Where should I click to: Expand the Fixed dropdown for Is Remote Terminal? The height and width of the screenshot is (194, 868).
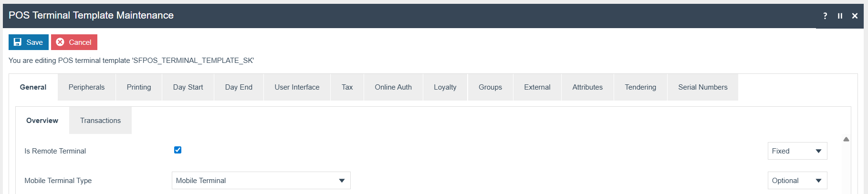797,151
